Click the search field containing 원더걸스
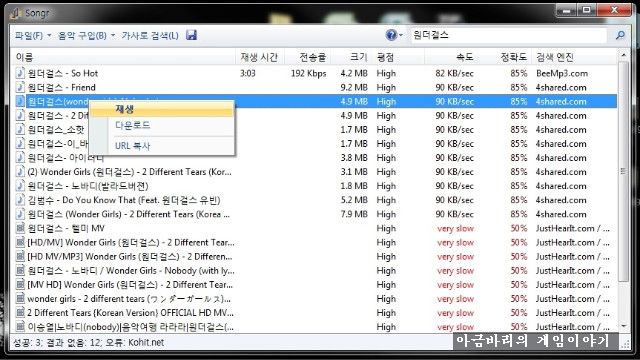Image resolution: width=640 pixels, height=360 pixels. coord(508,36)
